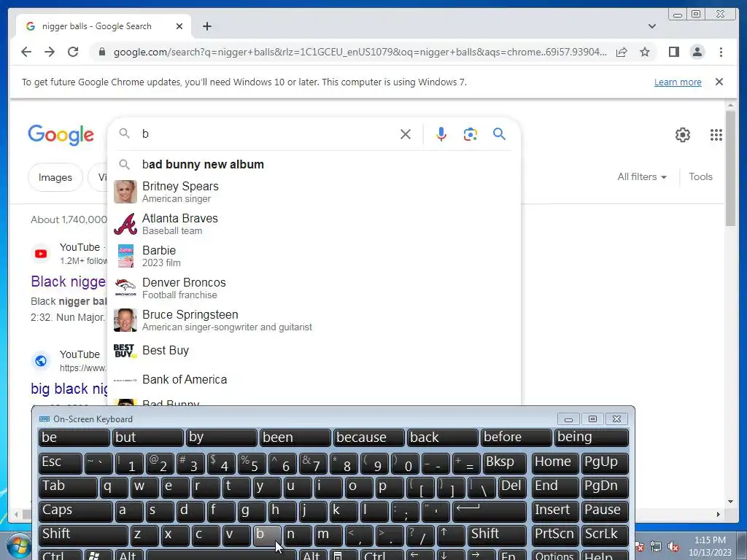Submit the search with the blue magnifier
Image resolution: width=747 pixels, height=560 pixels.
coord(499,134)
